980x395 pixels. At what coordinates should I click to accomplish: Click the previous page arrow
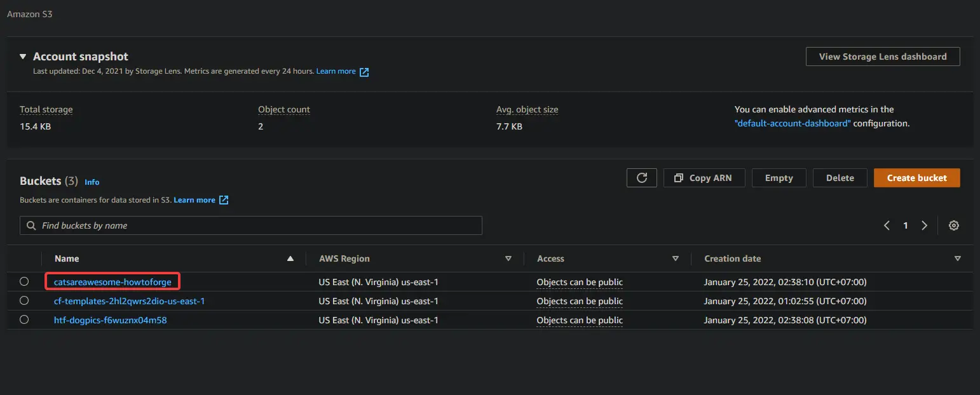[887, 225]
